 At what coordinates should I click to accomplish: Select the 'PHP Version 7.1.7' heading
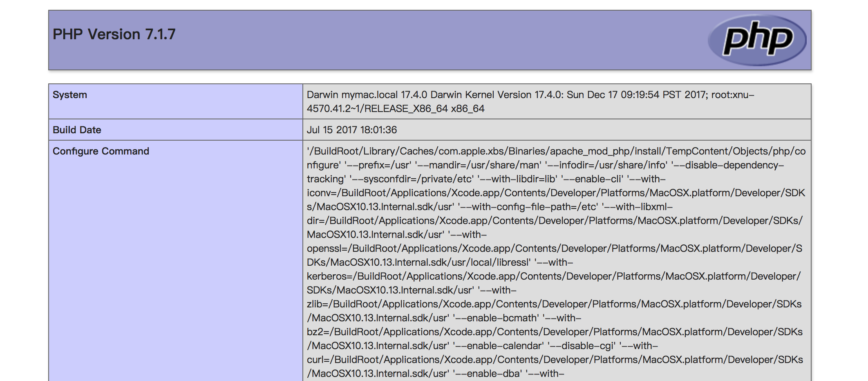click(x=114, y=34)
